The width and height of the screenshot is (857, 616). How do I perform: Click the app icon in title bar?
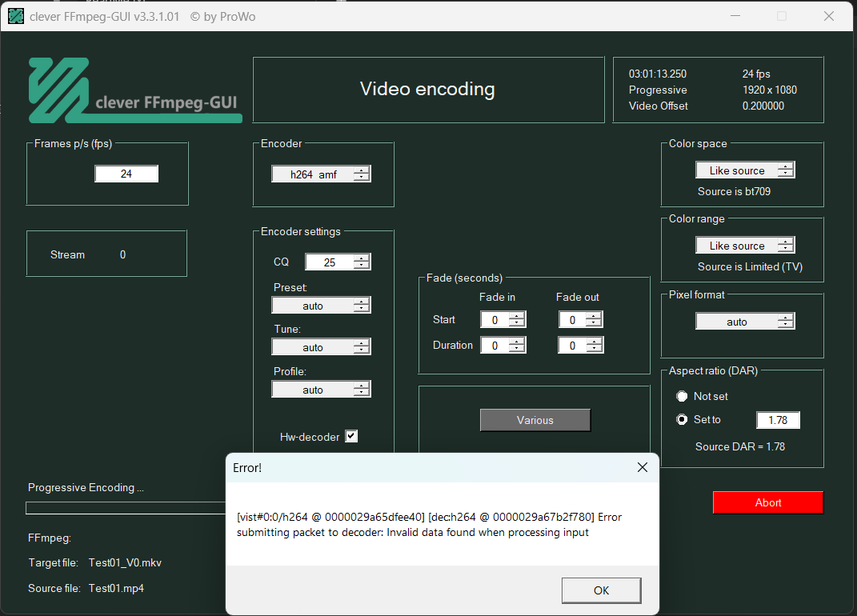[15, 16]
